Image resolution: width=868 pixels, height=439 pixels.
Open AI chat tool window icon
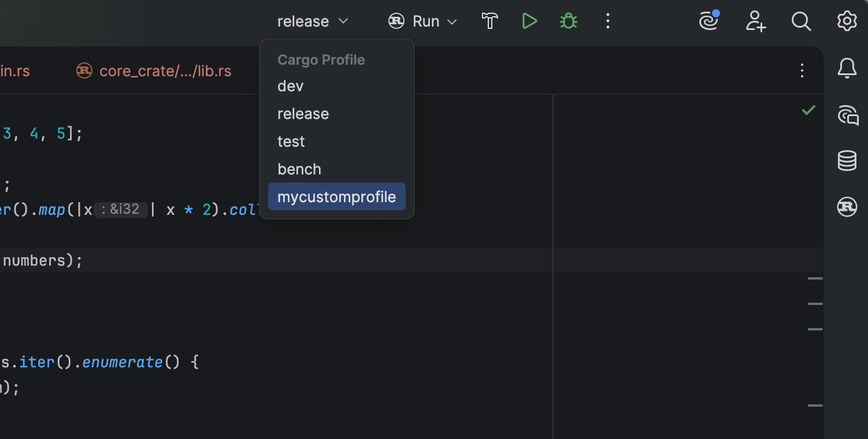click(847, 115)
